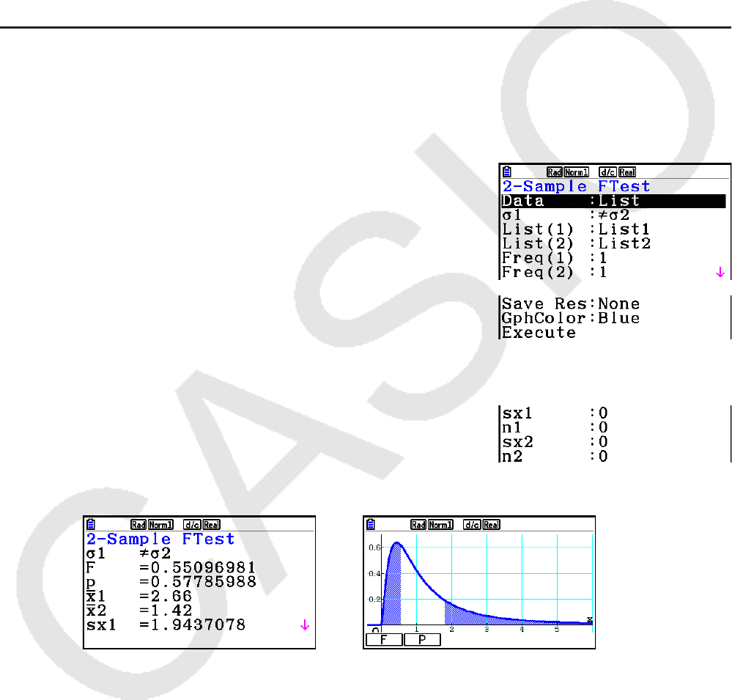Click the σ1 ≠σ2 line in results screen
Screen dimensions: 732x700
point(128,554)
